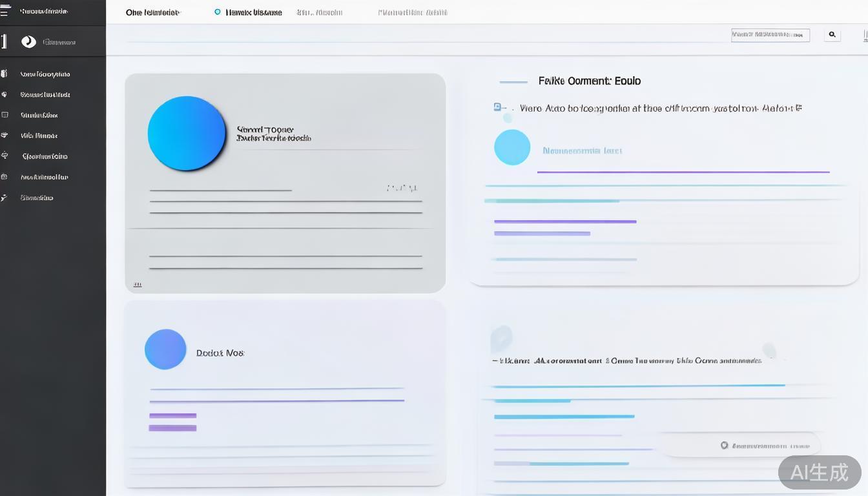868x496 pixels.
Task: Switch to the 'Hawaix Uissane' tab
Action: 253,13
